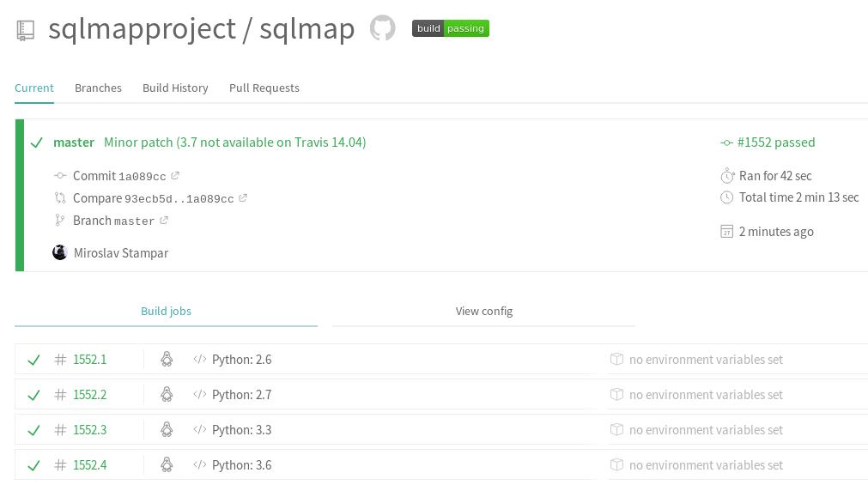Open the Build History tab

175,88
